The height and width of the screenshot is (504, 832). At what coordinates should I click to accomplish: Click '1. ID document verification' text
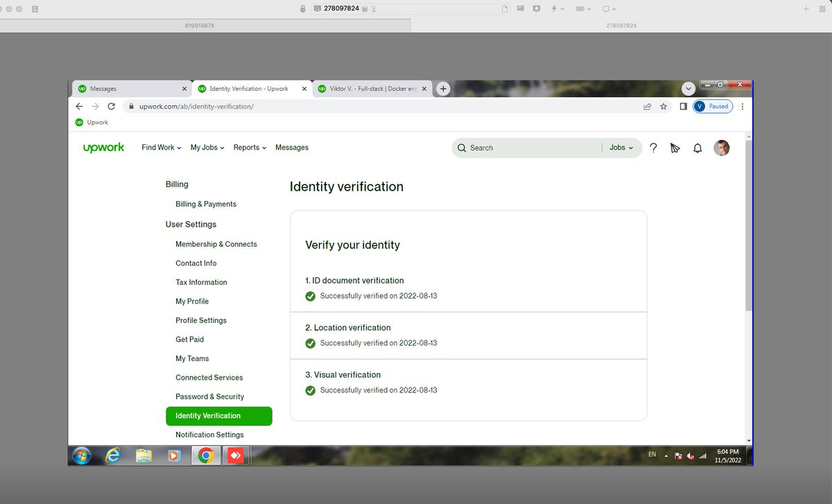coord(354,281)
